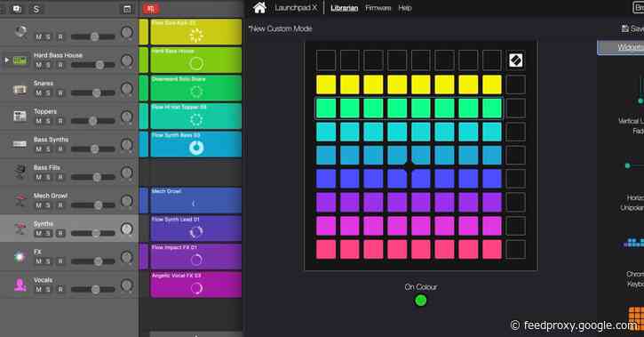Click the New Custom Mode title
Image resolution: width=644 pixels, height=337 pixels.
(280, 28)
